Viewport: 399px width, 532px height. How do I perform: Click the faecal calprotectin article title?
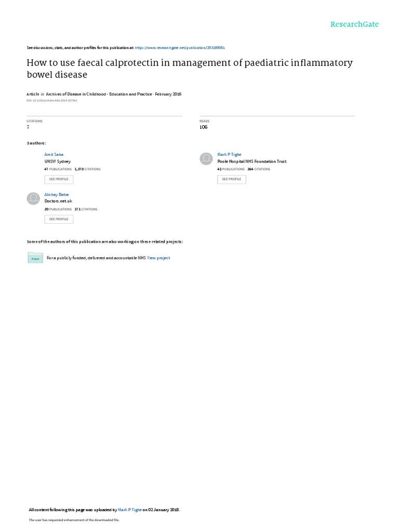click(190, 69)
